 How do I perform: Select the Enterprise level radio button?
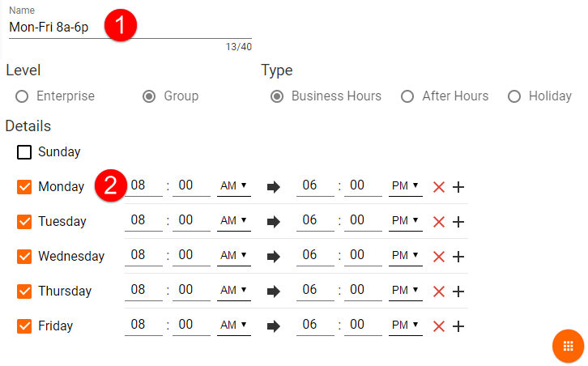22,96
